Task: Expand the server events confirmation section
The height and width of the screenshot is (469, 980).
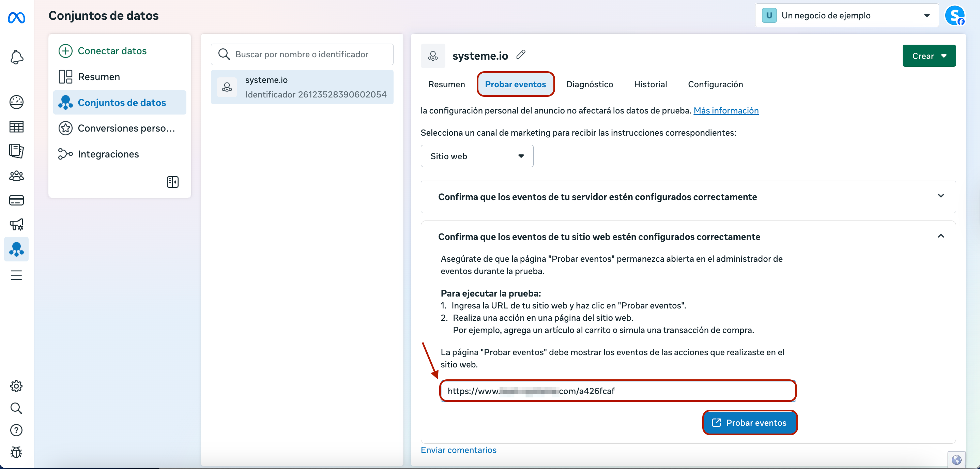Action: tap(940, 196)
